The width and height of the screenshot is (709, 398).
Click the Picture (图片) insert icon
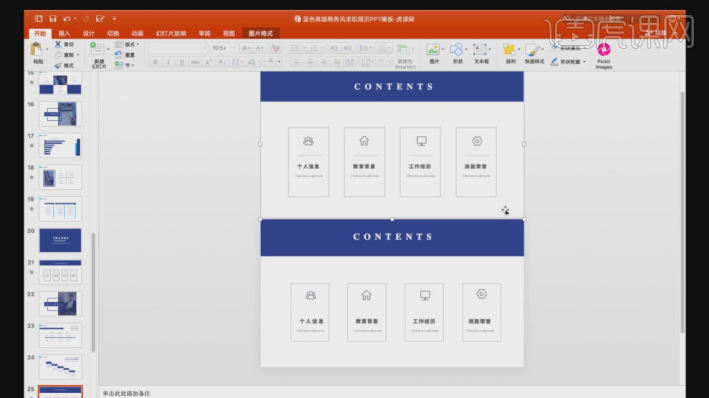point(433,49)
